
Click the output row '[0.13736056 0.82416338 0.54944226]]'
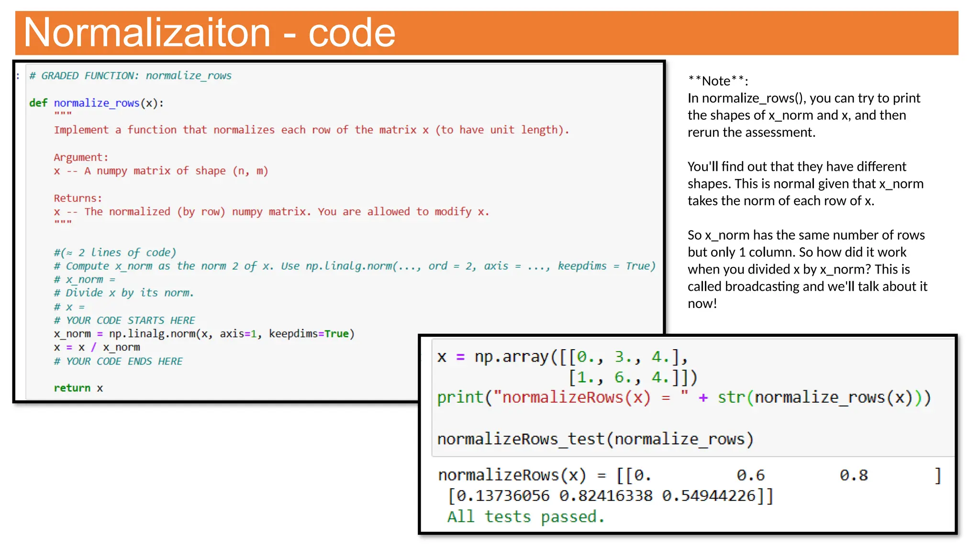coord(611,496)
